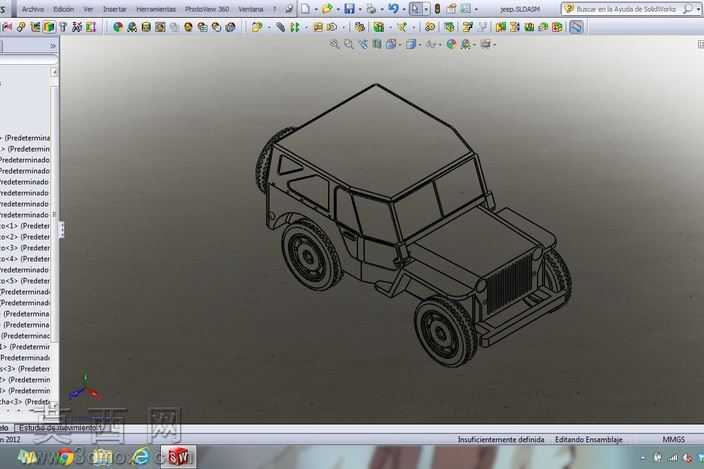Expand the Save dropdown arrow
This screenshot has height=469, width=704.
point(360,9)
